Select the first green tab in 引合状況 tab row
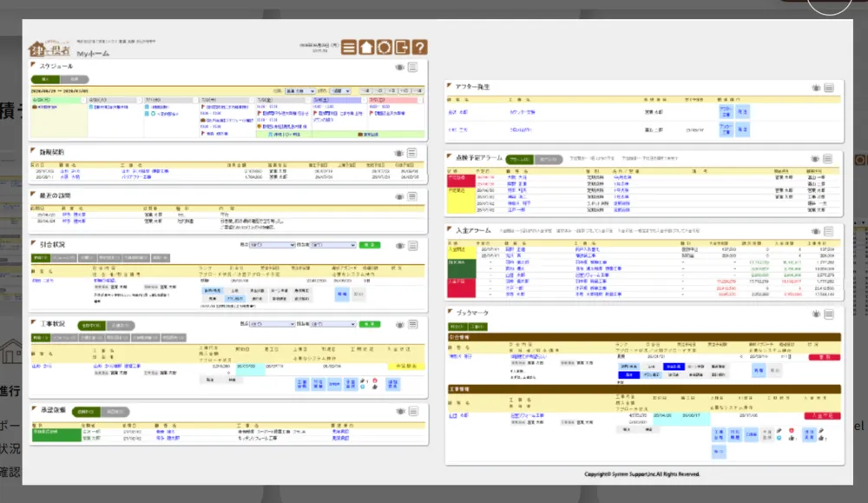This screenshot has width=868, height=503. [x=41, y=258]
